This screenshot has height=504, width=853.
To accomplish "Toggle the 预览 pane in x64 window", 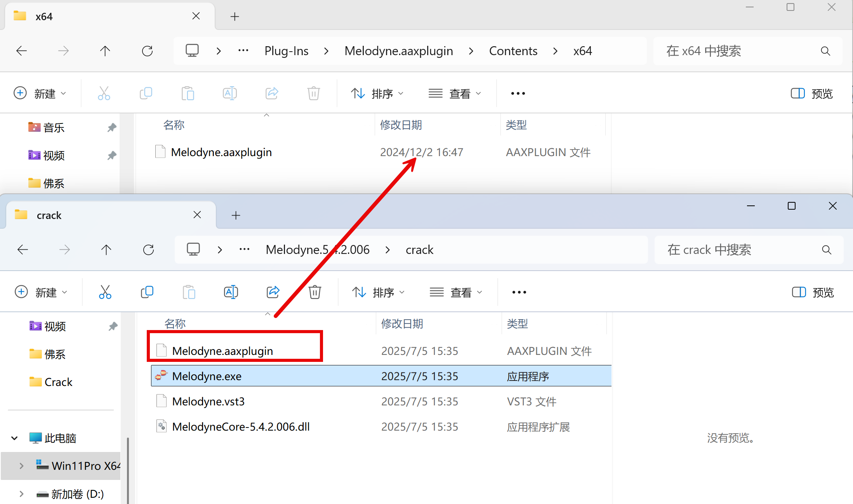I will [x=811, y=94].
